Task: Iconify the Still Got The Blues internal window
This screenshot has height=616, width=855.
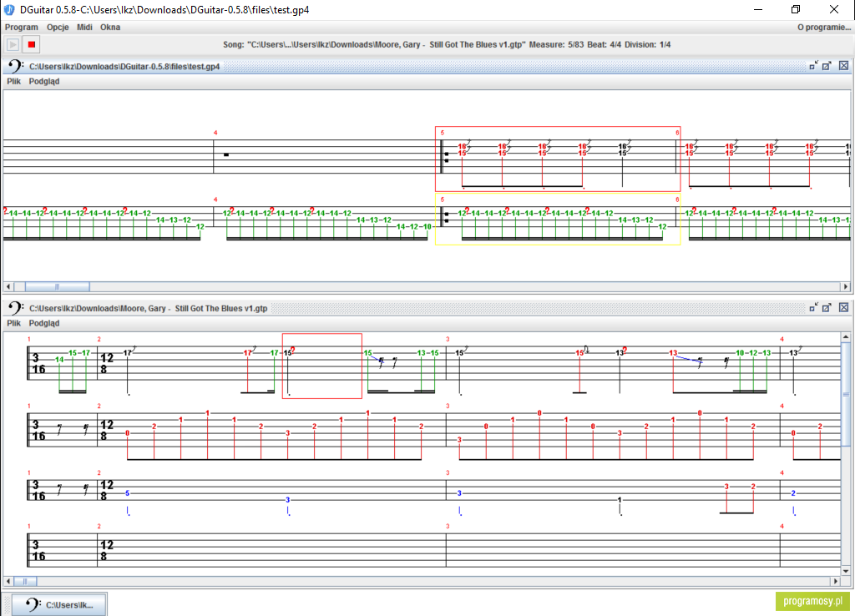Action: click(x=813, y=307)
